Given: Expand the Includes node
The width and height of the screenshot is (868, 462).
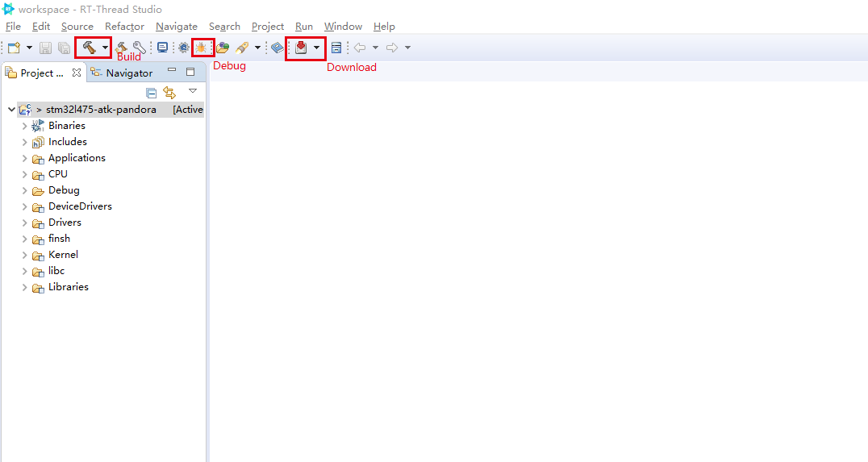Looking at the screenshot, I should coord(24,142).
